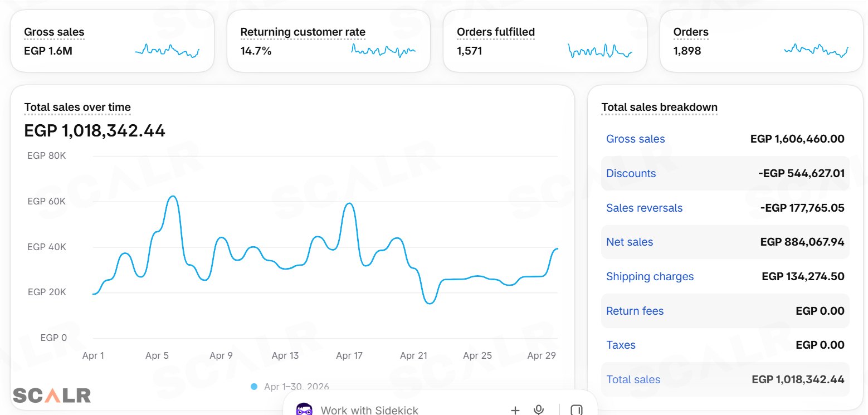
Task: Click the Apr 5 axis label
Action: (157, 356)
